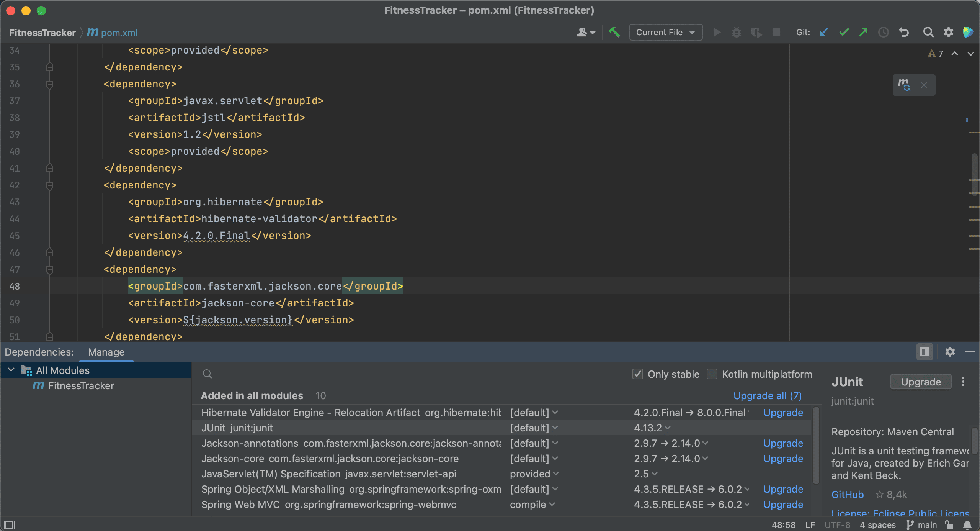Upgrade Hibernate Validator Engine dependency
Viewport: 980px width, 531px height.
tap(783, 413)
